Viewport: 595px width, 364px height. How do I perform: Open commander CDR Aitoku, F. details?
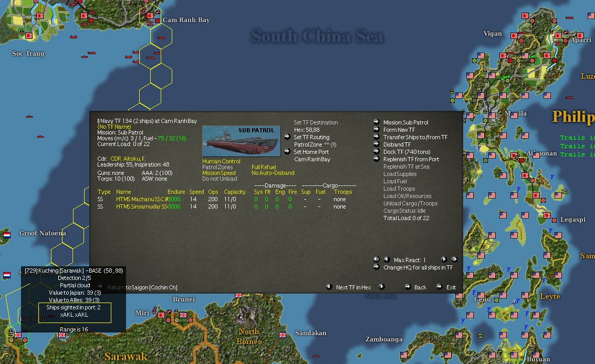pos(128,159)
